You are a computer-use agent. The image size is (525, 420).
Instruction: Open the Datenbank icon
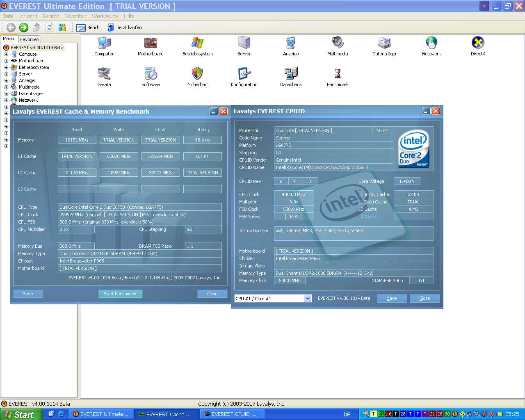(291, 77)
